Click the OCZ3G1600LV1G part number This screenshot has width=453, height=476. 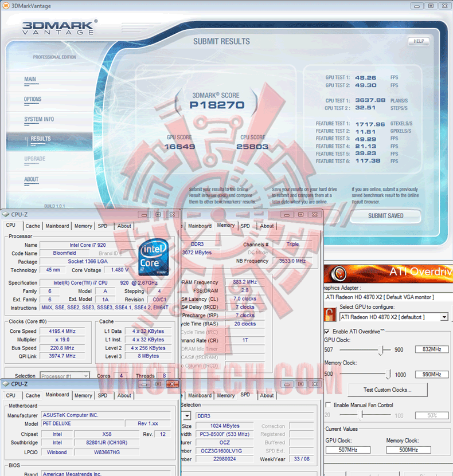(x=224, y=451)
